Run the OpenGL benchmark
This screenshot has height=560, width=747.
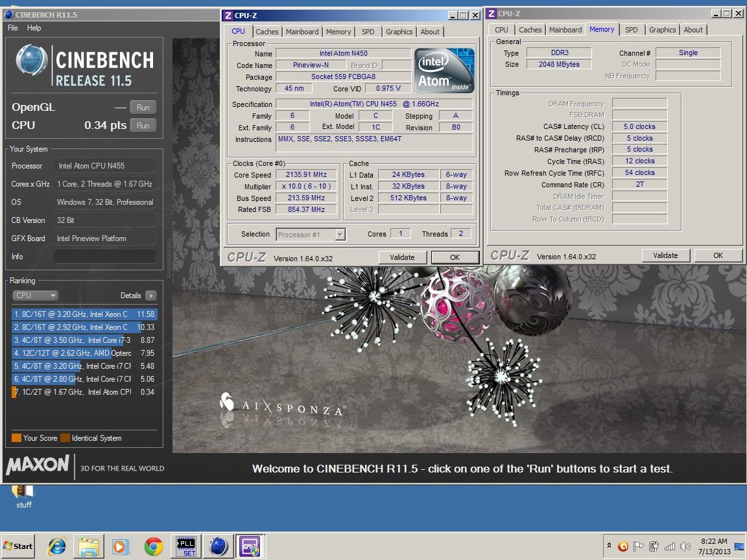point(143,107)
